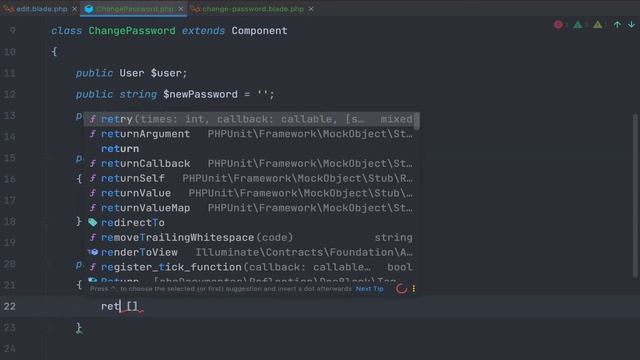Viewport: 640px width, 360px height.
Task: Select the return keyword suggestion
Action: pyautogui.click(x=250, y=149)
